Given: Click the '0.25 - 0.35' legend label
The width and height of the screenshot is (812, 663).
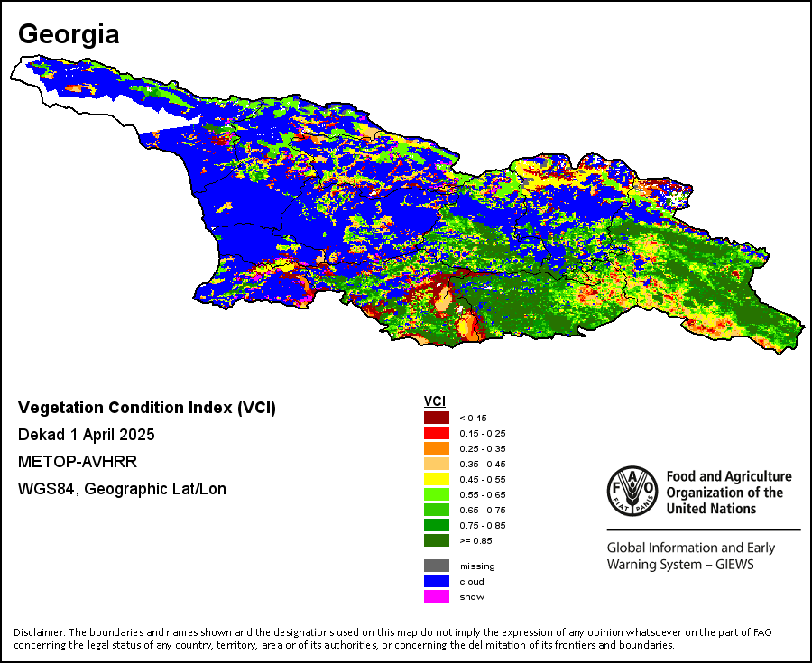Looking at the screenshot, I should [x=483, y=448].
